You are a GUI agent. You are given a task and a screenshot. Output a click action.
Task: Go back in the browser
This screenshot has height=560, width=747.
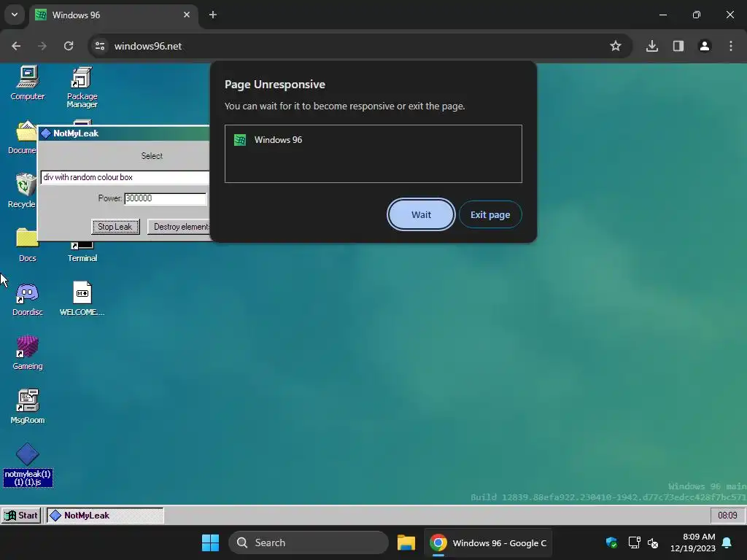16,46
